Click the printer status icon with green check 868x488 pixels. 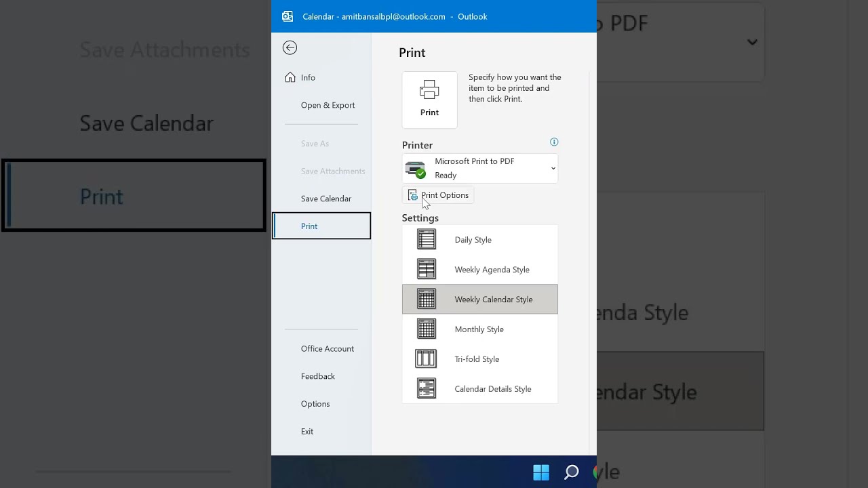pyautogui.click(x=415, y=169)
